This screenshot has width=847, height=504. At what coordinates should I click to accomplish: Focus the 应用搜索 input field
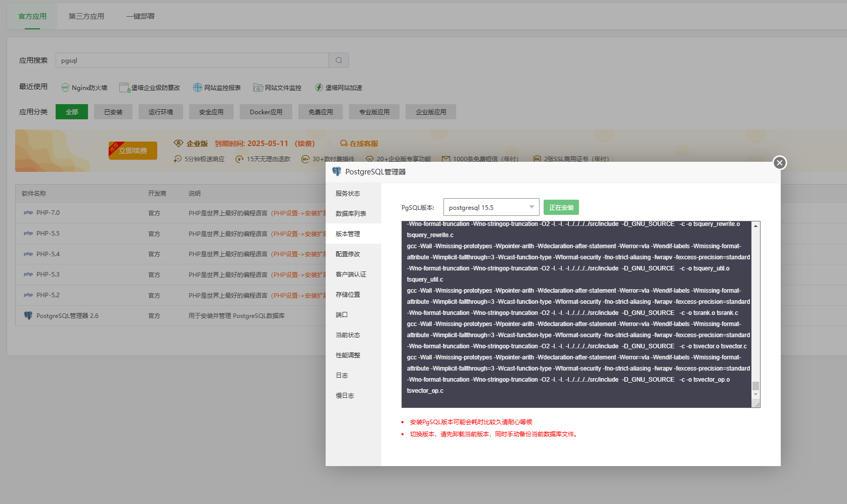click(192, 60)
